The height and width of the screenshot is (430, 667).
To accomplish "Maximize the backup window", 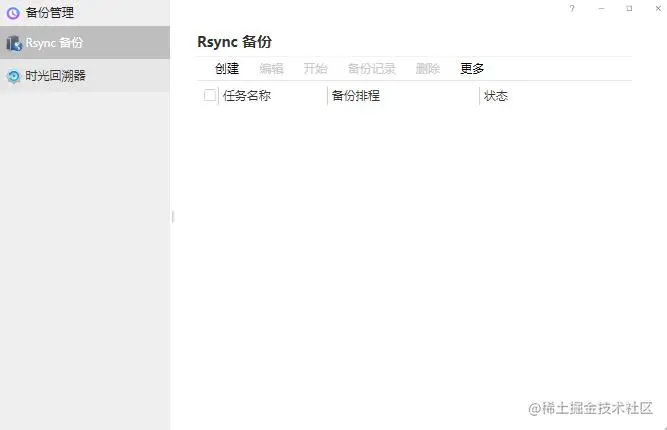I will click(629, 9).
